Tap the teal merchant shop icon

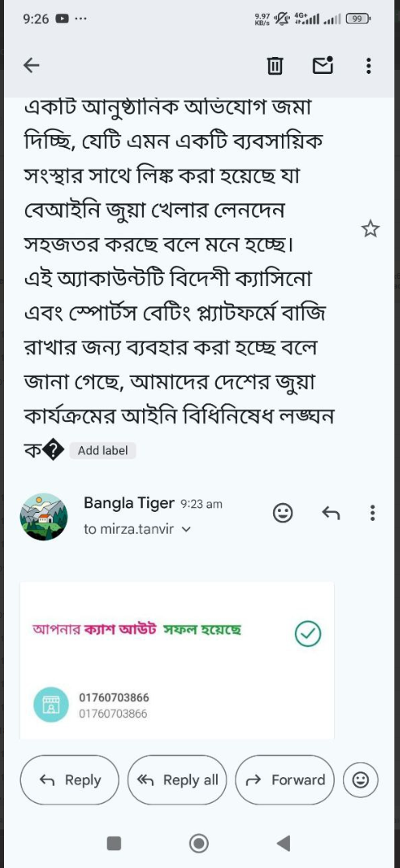click(x=51, y=704)
